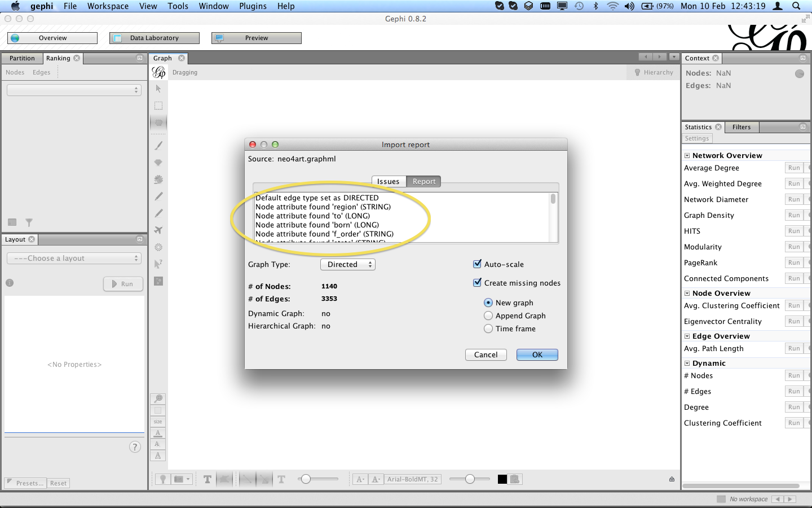Select the rectangle selection tool
The image size is (812, 508).
click(x=158, y=106)
